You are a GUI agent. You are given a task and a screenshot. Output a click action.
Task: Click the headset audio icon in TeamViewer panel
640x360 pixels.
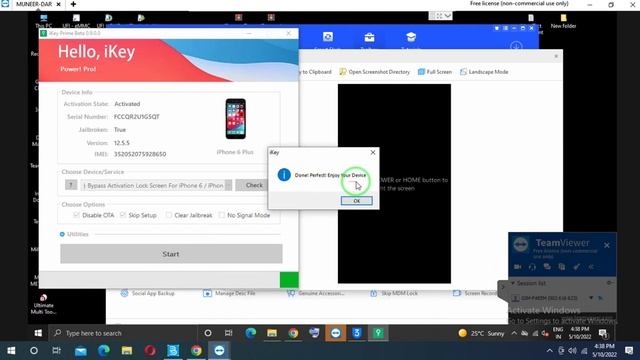pos(532,267)
